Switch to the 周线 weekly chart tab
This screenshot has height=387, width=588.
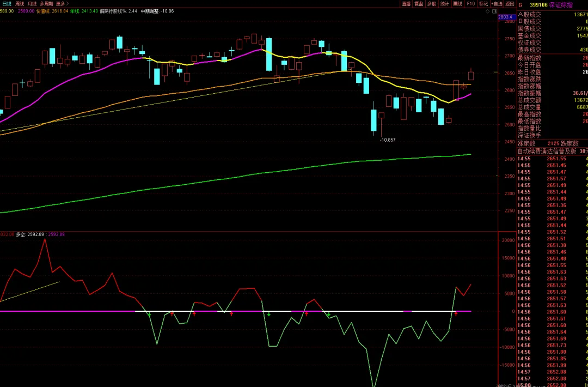pyautogui.click(x=20, y=4)
